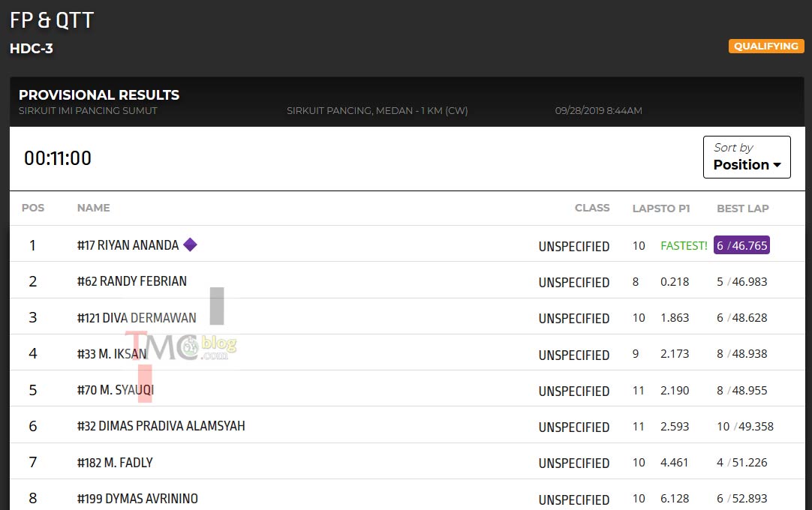
Task: Click the TMC blog watermark logo
Action: pyautogui.click(x=181, y=346)
